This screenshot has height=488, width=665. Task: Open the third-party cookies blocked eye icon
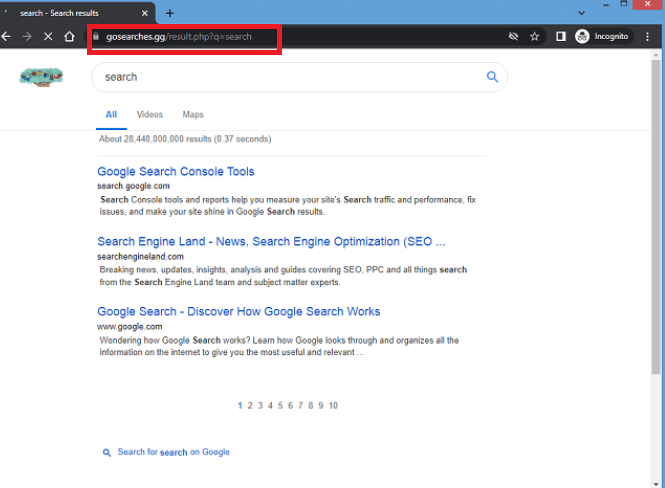tap(513, 37)
